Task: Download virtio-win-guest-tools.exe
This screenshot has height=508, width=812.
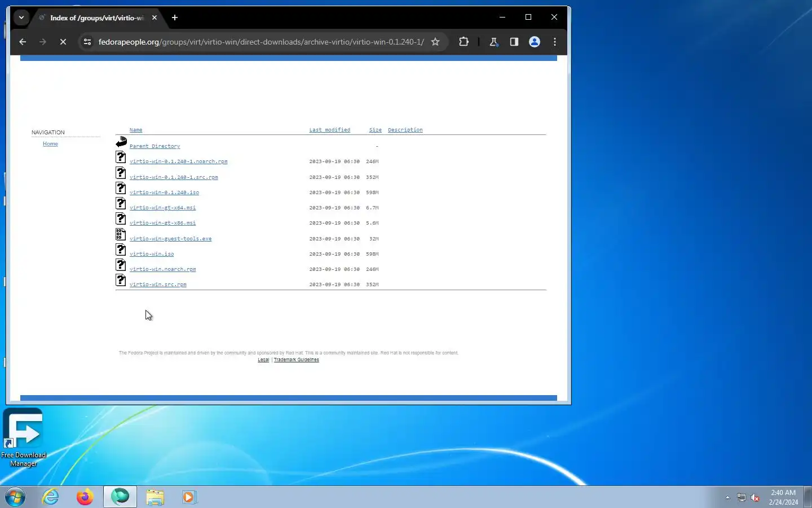Action: [170, 239]
